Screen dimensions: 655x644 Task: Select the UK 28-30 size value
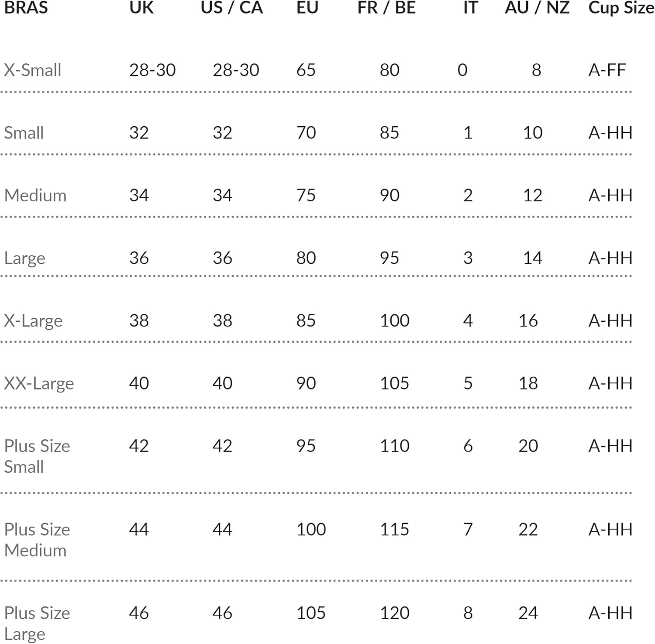[x=152, y=70]
